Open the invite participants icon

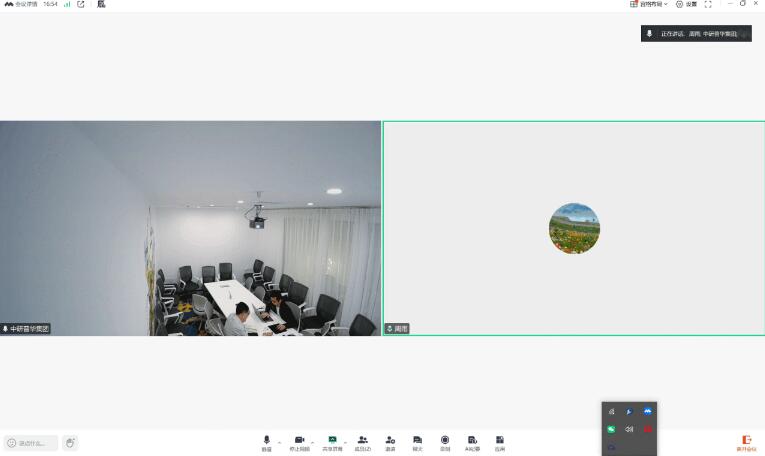point(390,441)
